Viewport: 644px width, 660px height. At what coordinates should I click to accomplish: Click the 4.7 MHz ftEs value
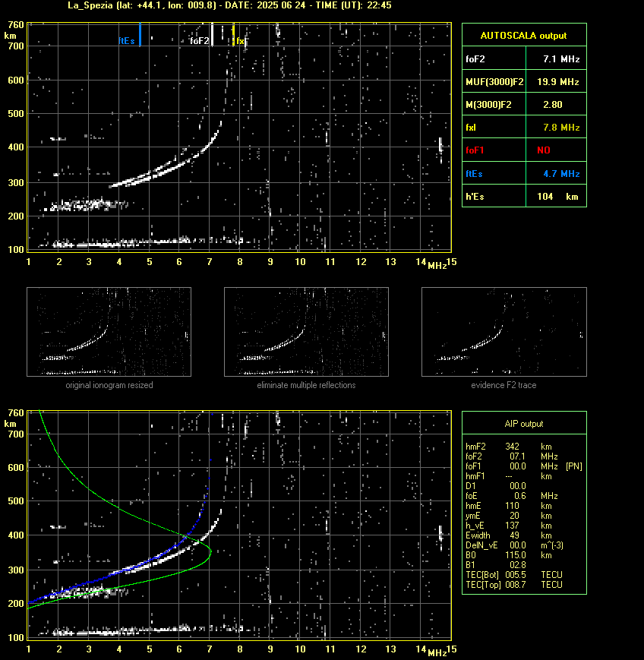pyautogui.click(x=561, y=174)
